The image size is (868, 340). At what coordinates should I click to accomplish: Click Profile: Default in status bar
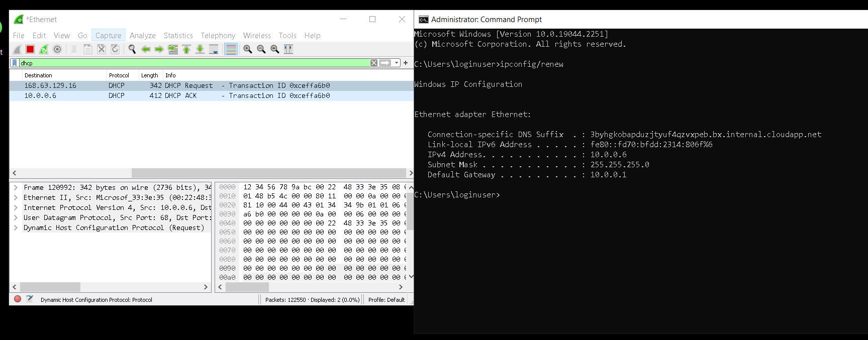[387, 300]
